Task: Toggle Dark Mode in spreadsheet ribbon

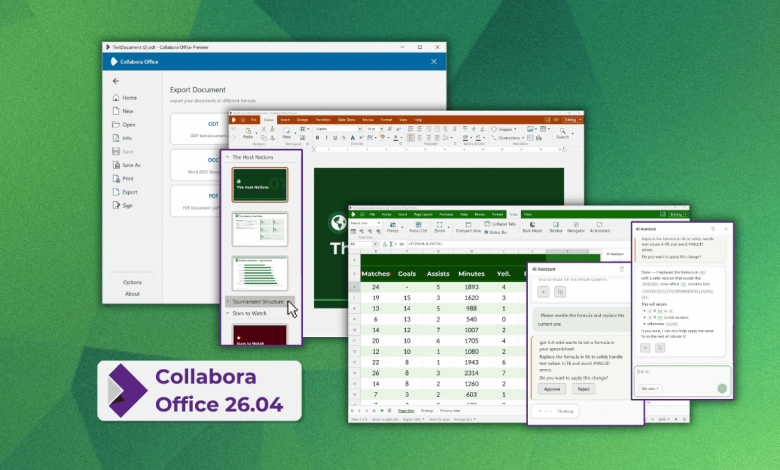Action: (532, 227)
